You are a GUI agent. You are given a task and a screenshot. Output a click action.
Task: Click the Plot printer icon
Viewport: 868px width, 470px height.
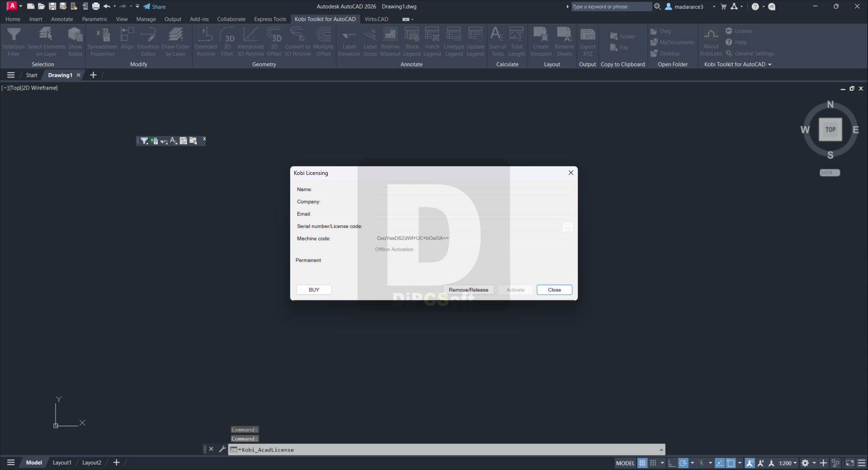tap(96, 6)
